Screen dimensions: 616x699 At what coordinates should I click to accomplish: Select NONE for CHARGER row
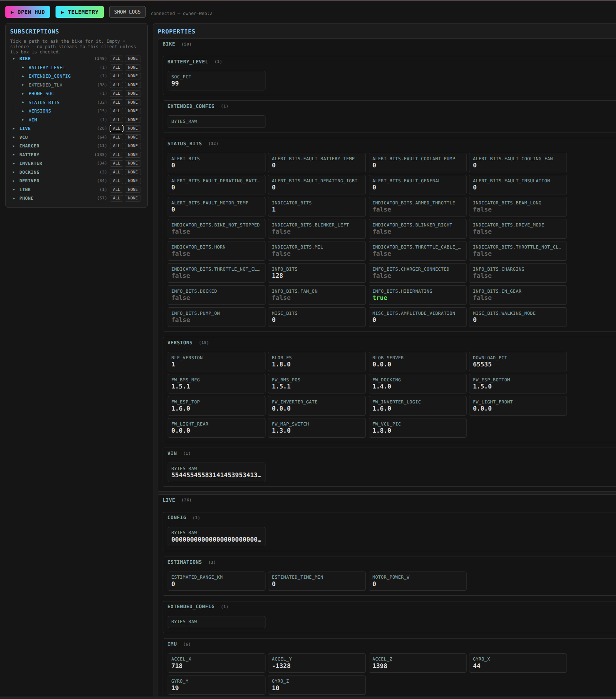tap(133, 146)
